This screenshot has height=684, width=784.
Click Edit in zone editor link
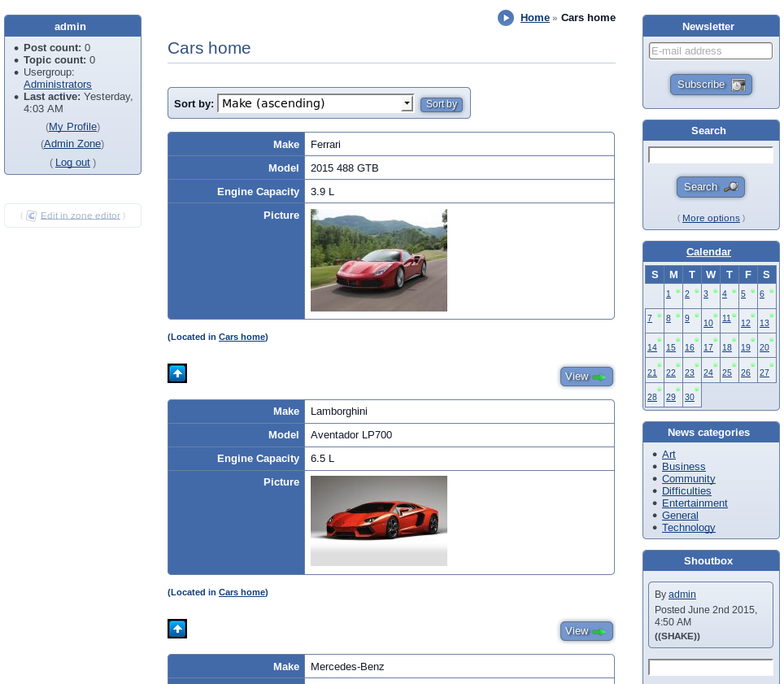tap(81, 216)
